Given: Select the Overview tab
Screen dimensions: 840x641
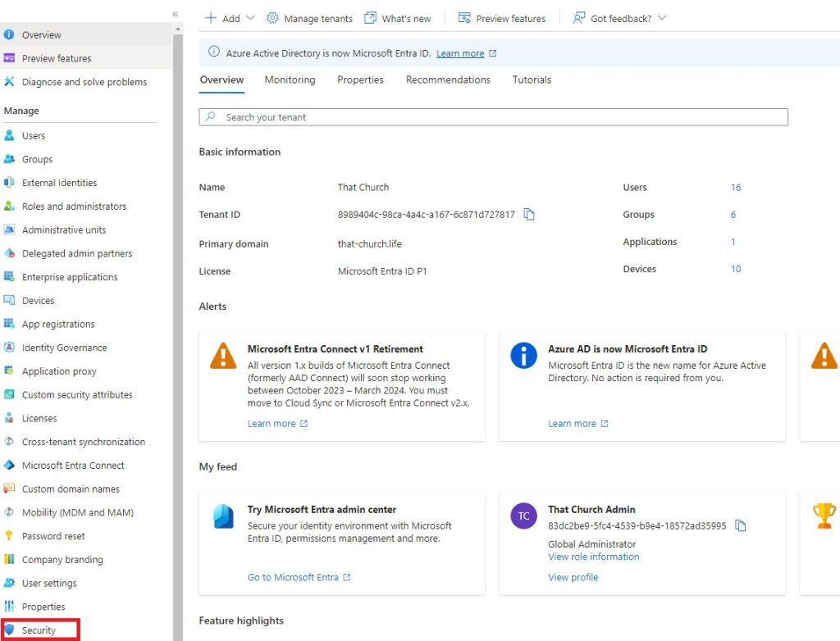Looking at the screenshot, I should pos(221,80).
